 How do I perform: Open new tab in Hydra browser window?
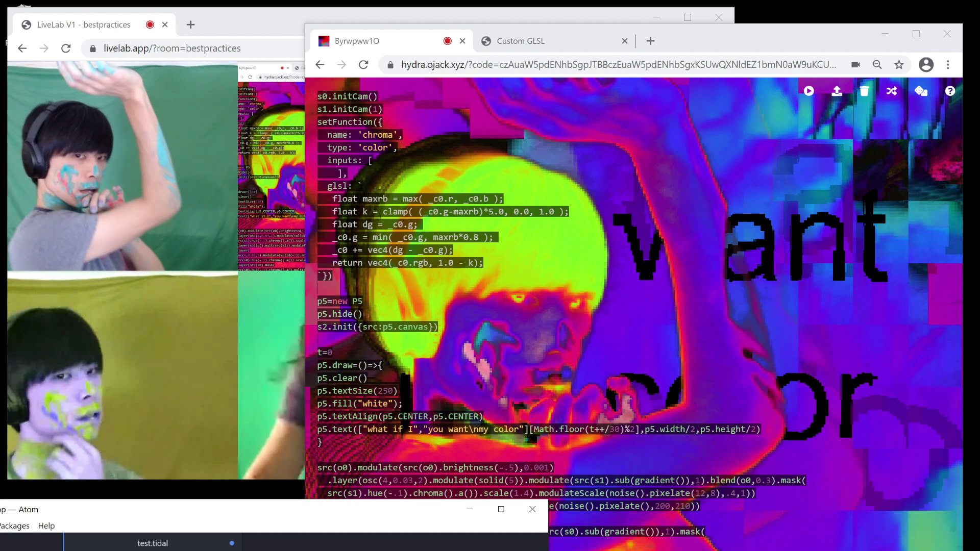(650, 41)
